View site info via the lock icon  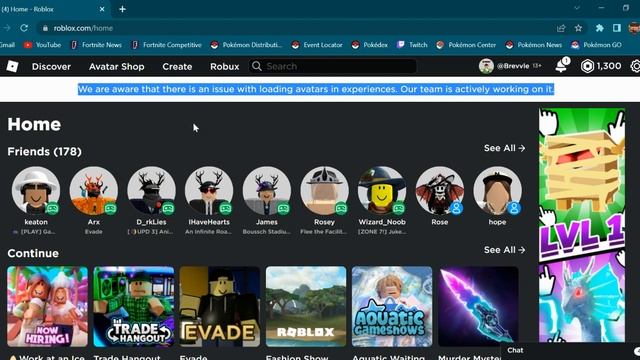tap(45, 28)
